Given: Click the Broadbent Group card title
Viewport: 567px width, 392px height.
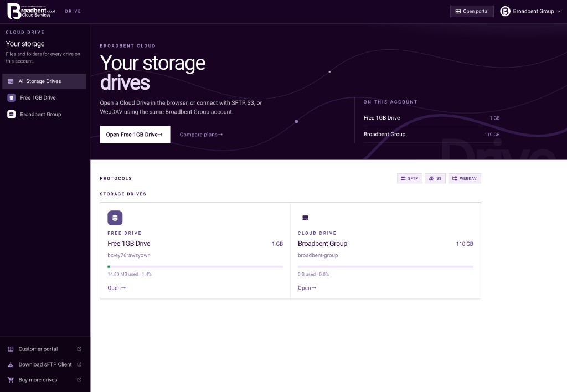Looking at the screenshot, I should point(323,244).
